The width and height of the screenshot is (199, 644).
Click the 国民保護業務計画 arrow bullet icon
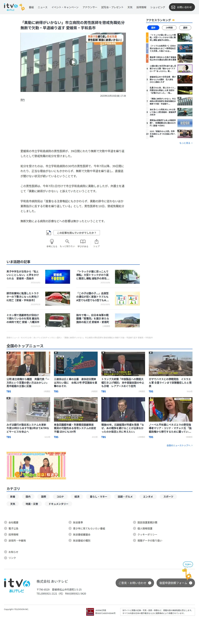(134, 522)
